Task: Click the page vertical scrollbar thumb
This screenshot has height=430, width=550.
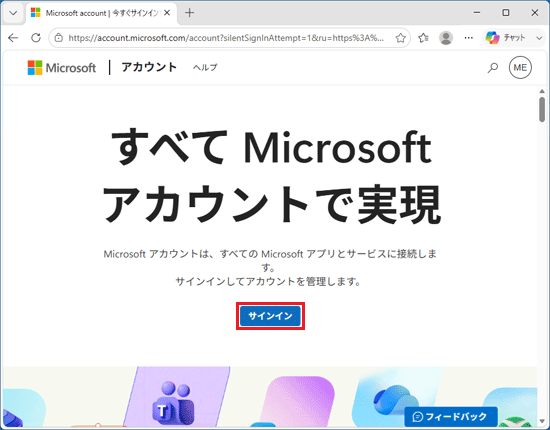Action: coord(542,109)
